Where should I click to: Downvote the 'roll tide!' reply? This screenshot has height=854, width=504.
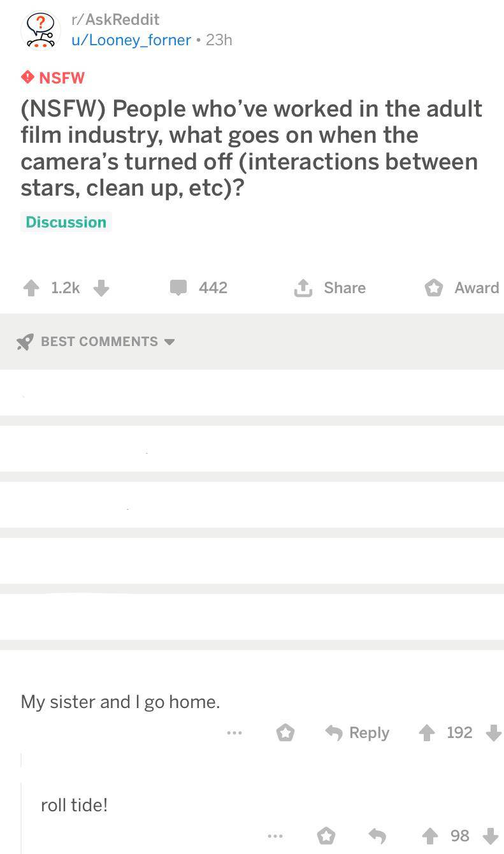click(x=490, y=836)
